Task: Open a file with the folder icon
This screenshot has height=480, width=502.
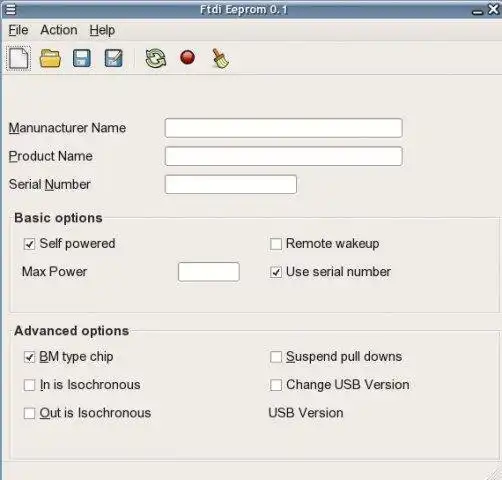Action: coord(50,58)
